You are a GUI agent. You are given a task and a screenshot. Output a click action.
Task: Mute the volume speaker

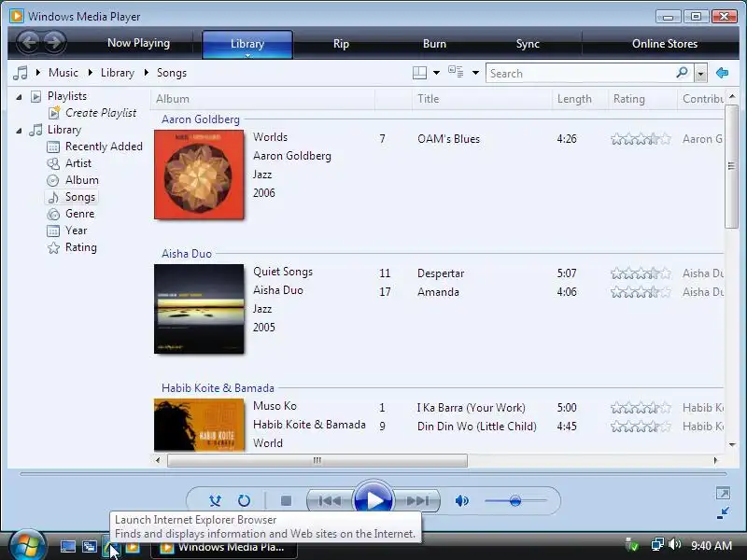click(x=461, y=500)
